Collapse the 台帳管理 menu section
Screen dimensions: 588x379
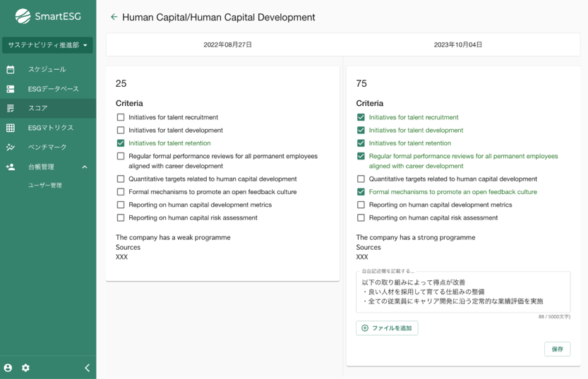85,167
